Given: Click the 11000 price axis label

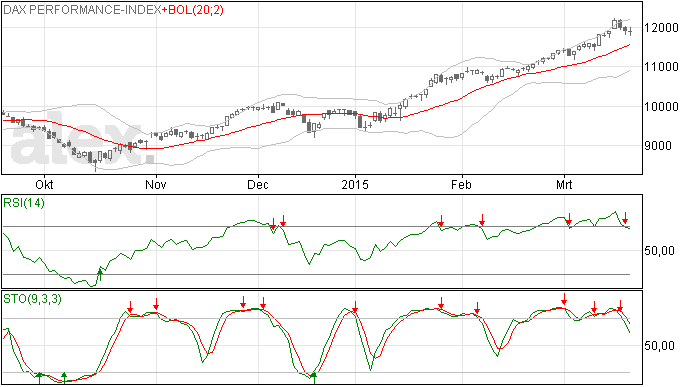Looking at the screenshot, I should point(661,67).
